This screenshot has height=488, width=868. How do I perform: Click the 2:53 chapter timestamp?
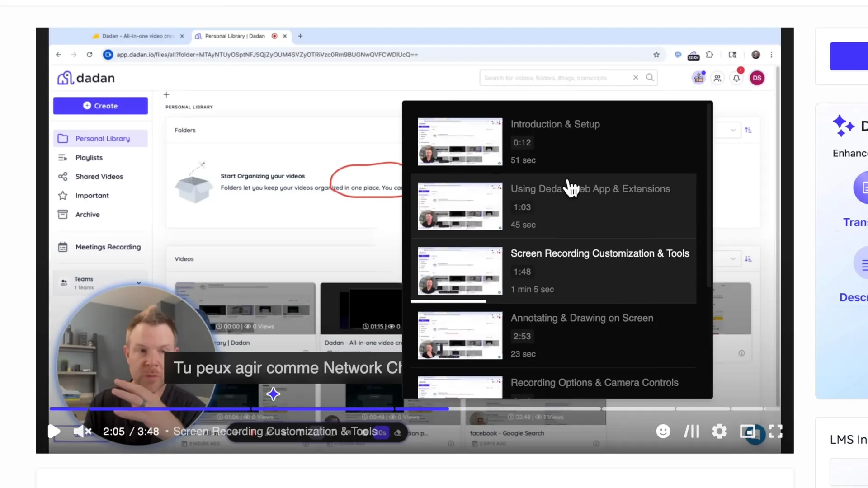click(522, 336)
